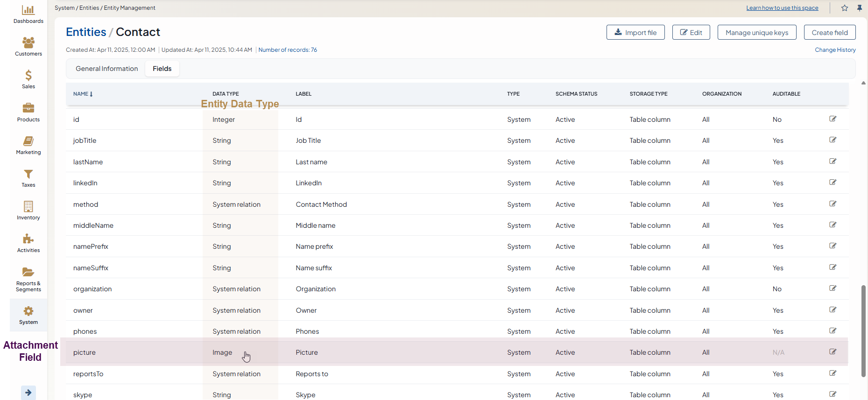Select the Fields tab
The image size is (868, 400).
[162, 69]
